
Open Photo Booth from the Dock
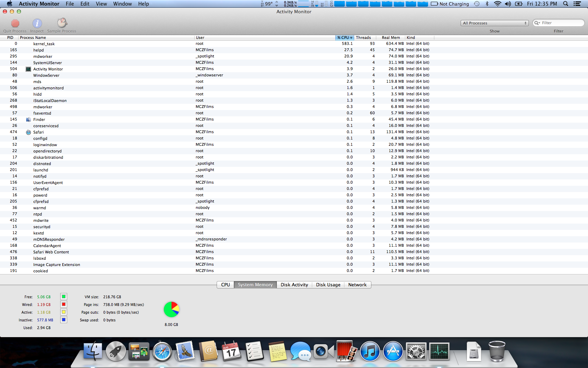click(346, 351)
